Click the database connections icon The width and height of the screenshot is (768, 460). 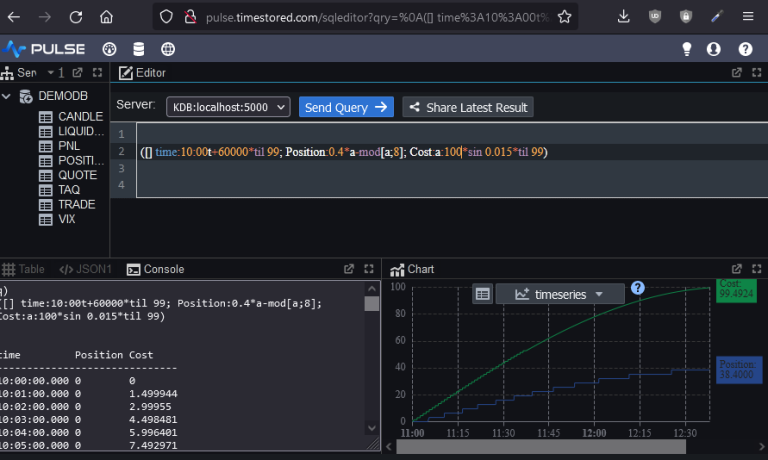138,49
